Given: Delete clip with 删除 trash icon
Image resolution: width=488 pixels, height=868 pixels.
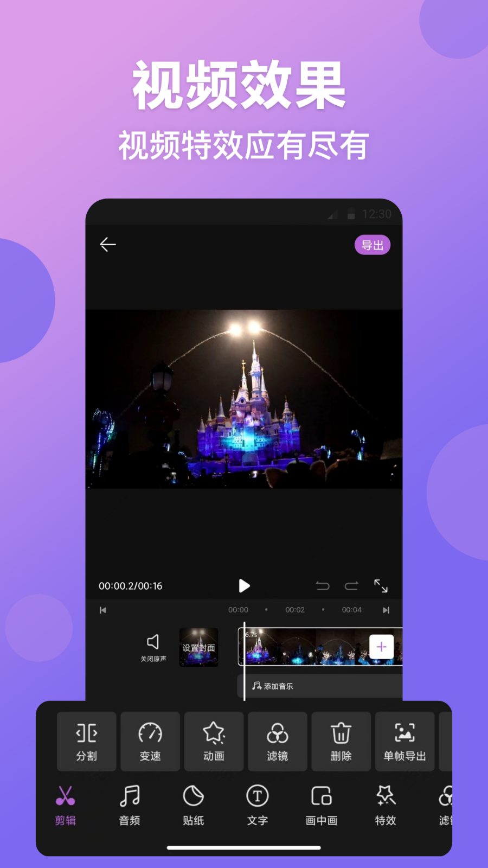Looking at the screenshot, I should [x=341, y=742].
